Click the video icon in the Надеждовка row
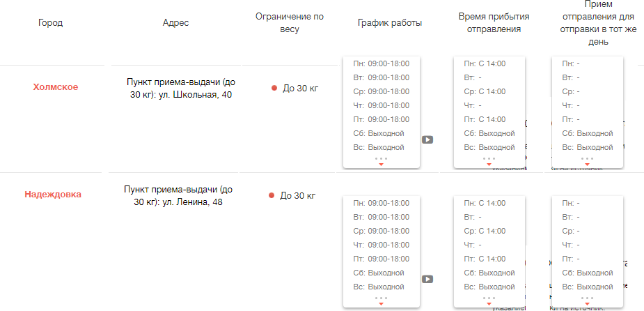 click(427, 279)
